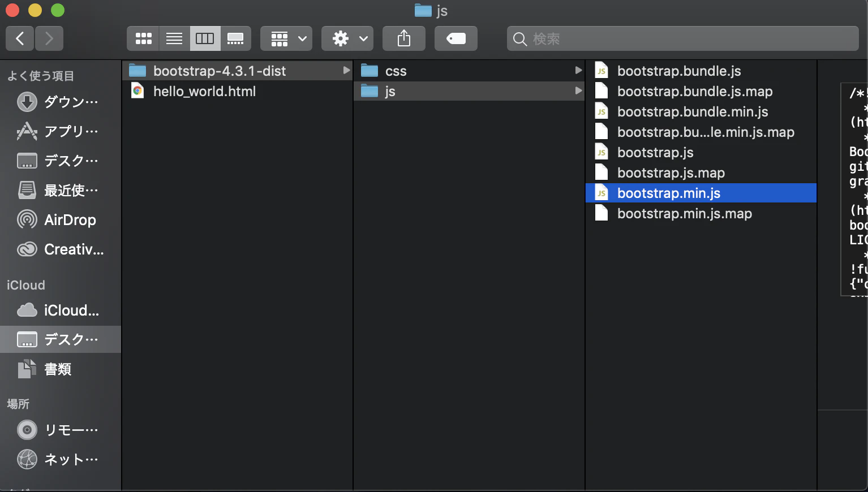Switch to list view
Screen dimensions: 868x492
tap(174, 38)
